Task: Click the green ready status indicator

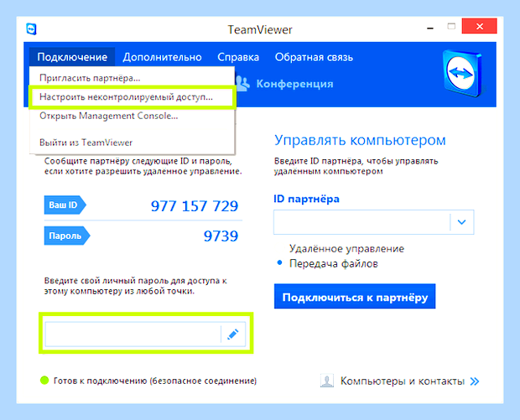Action: [44, 381]
